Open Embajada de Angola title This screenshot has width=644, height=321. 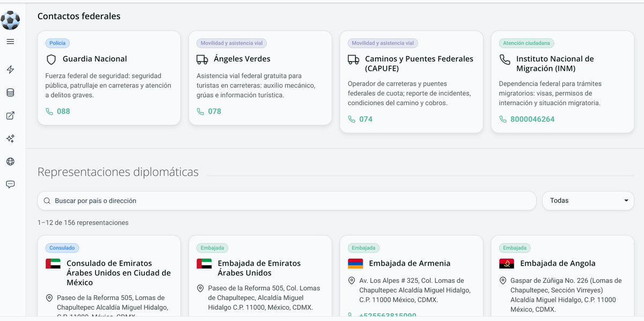tap(558, 263)
